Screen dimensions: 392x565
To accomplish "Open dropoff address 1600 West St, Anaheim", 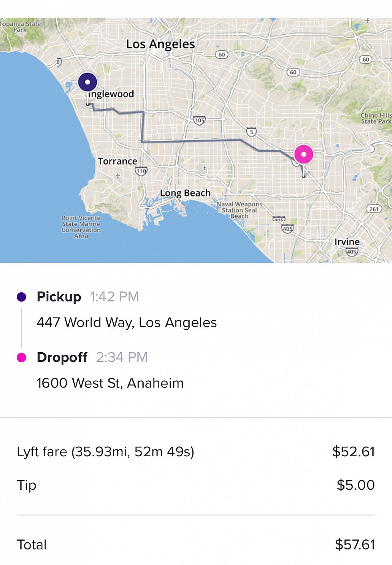I will (x=110, y=383).
